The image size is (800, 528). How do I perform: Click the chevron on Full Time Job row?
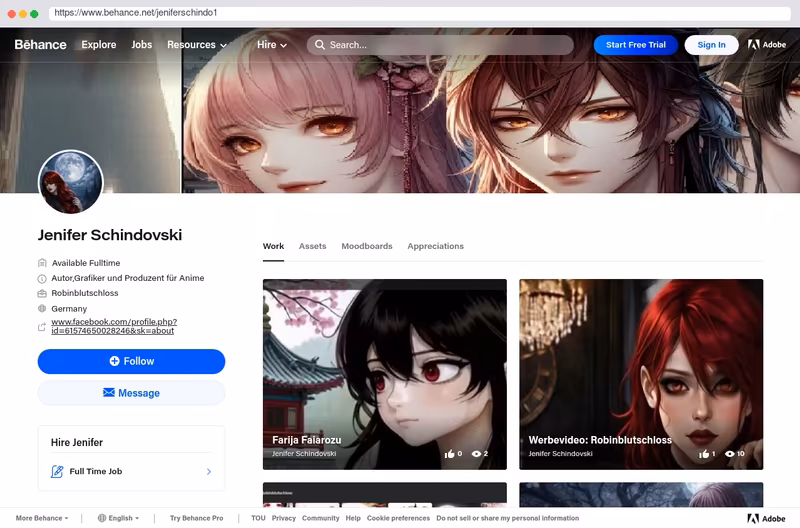[209, 472]
